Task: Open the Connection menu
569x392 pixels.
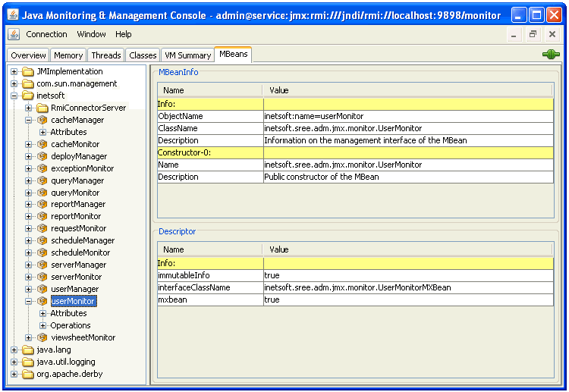Action: [x=46, y=34]
